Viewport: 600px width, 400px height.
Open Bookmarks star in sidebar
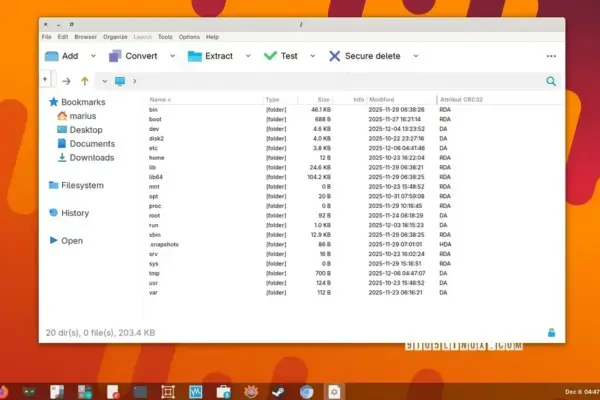coord(54,102)
